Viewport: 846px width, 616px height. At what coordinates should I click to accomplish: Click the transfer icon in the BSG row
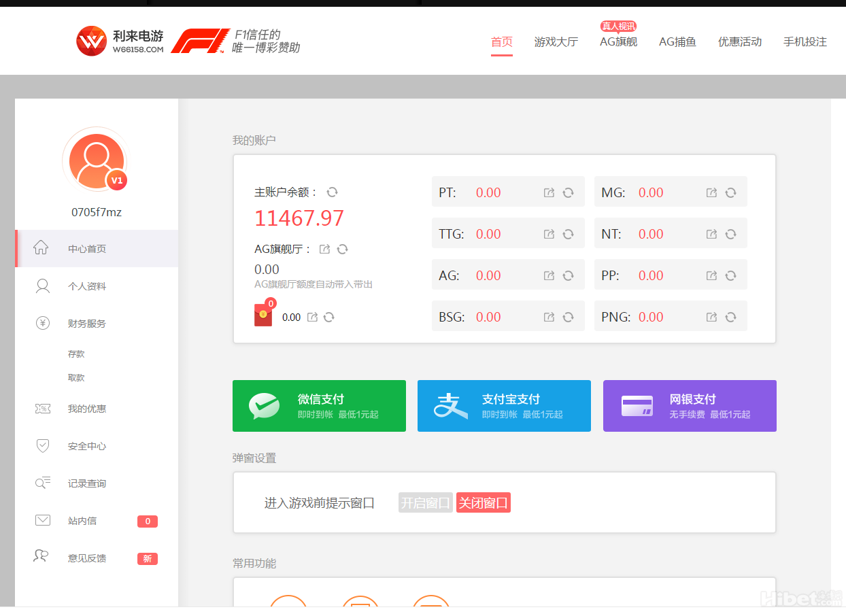click(549, 318)
